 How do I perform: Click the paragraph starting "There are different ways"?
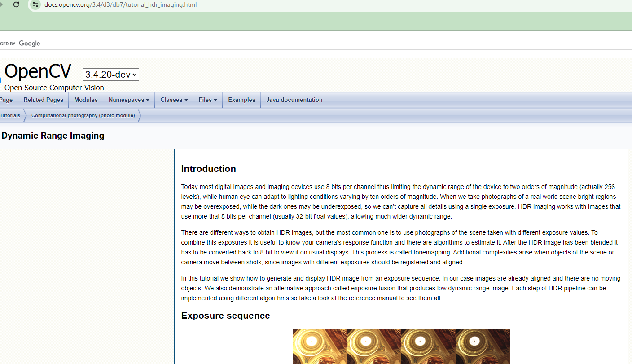[399, 247]
